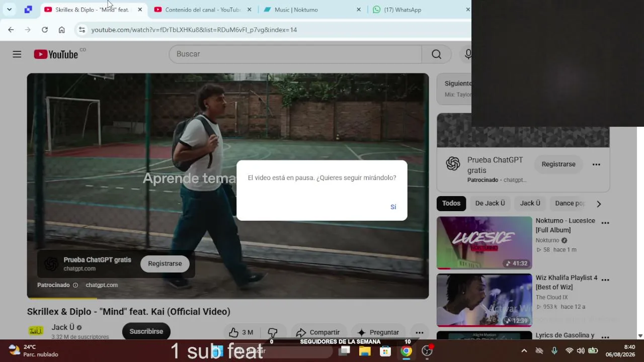Select the Jack Ü filter chip

click(x=530, y=204)
